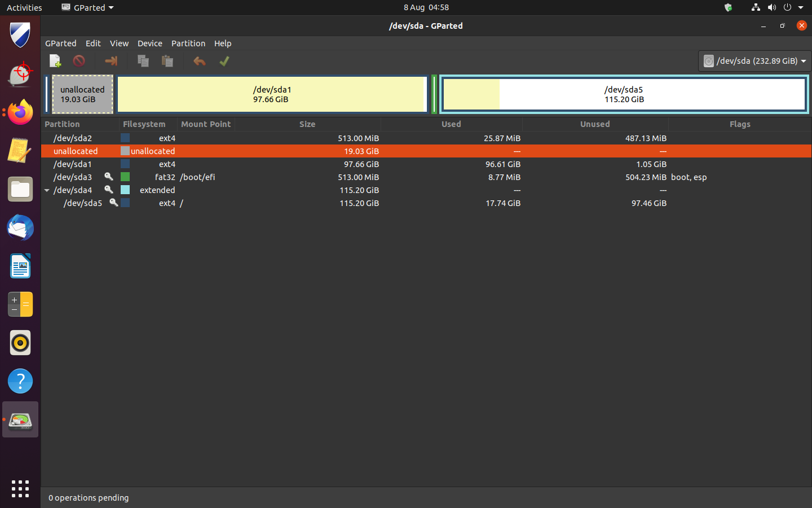
Task: Open the Calculator from the dock
Action: click(20, 304)
